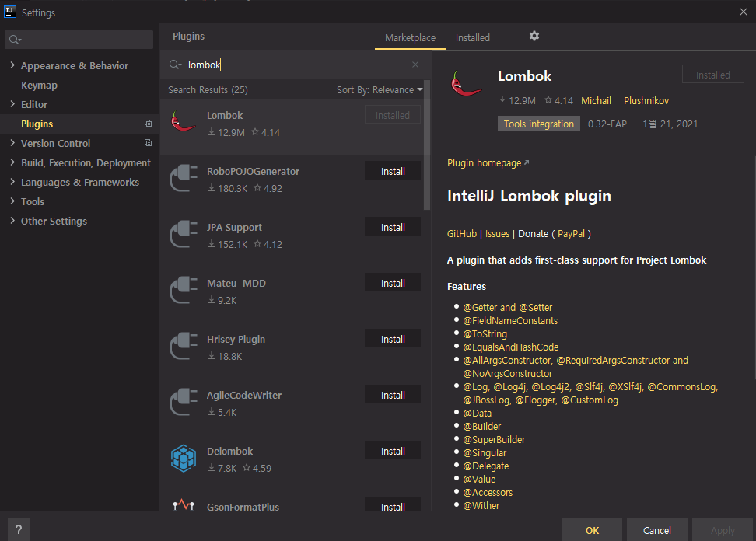Image resolution: width=756 pixels, height=541 pixels.
Task: Click the Mateu MDD plug icon
Action: (184, 290)
